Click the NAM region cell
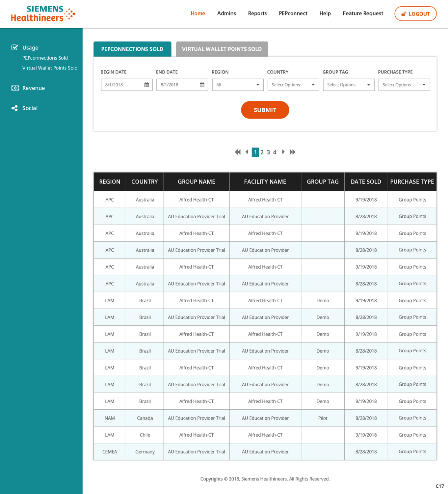Viewport: 448px width, 494px height. (x=110, y=418)
